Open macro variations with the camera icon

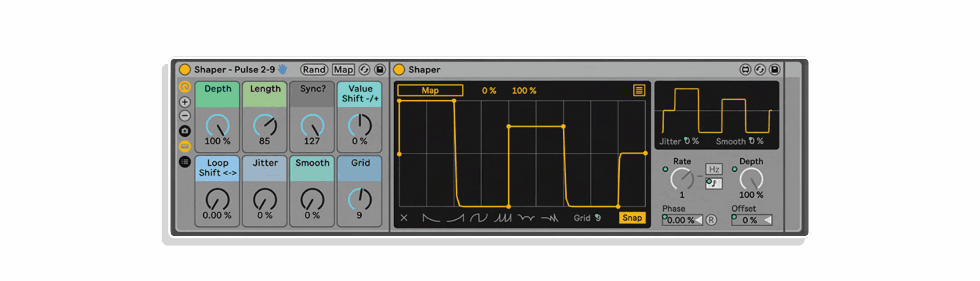tap(185, 131)
